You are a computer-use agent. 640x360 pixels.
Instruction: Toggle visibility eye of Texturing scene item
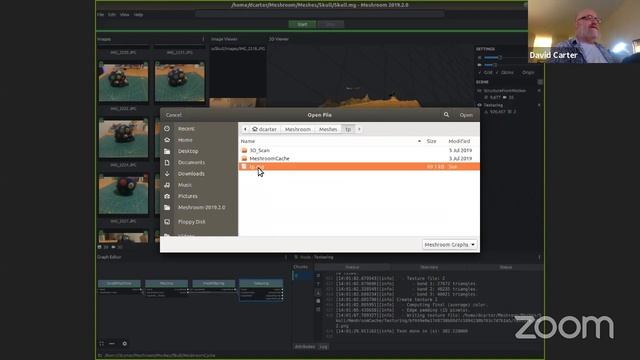[480, 105]
